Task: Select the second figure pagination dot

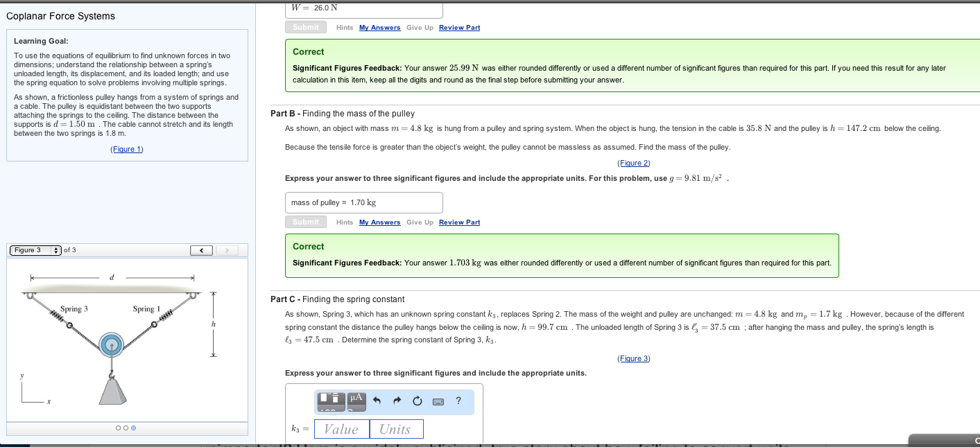Action: pyautogui.click(x=126, y=428)
